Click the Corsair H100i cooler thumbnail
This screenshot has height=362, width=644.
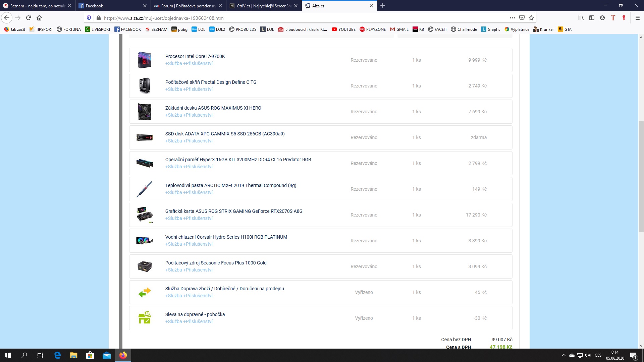pyautogui.click(x=145, y=241)
